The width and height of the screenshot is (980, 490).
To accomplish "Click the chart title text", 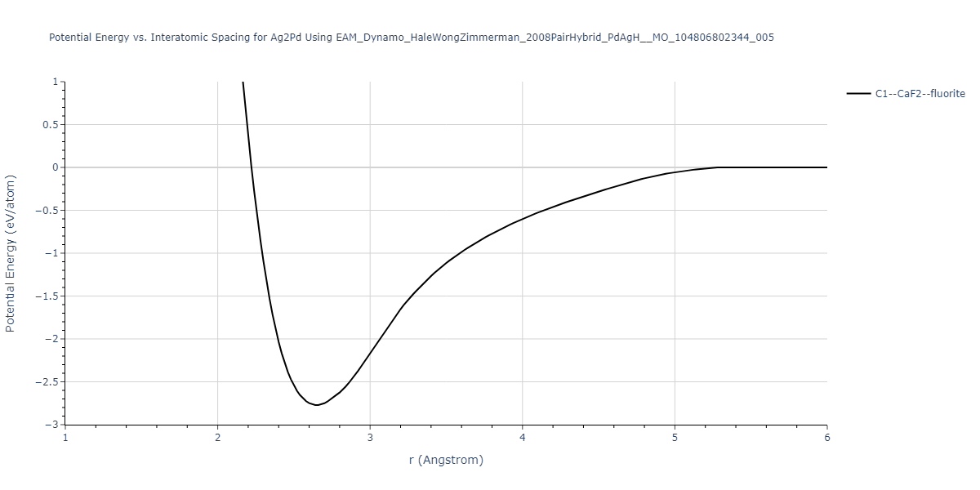I will (412, 38).
